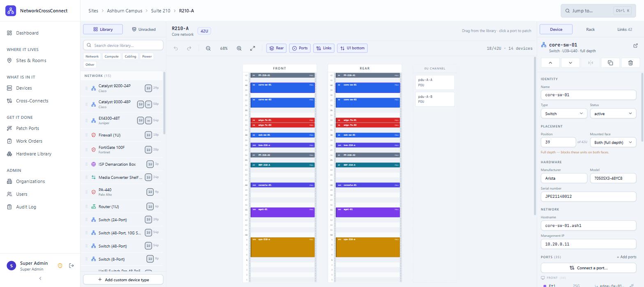Filter library by Network
Viewport: 644px width, 287px height.
click(92, 56)
